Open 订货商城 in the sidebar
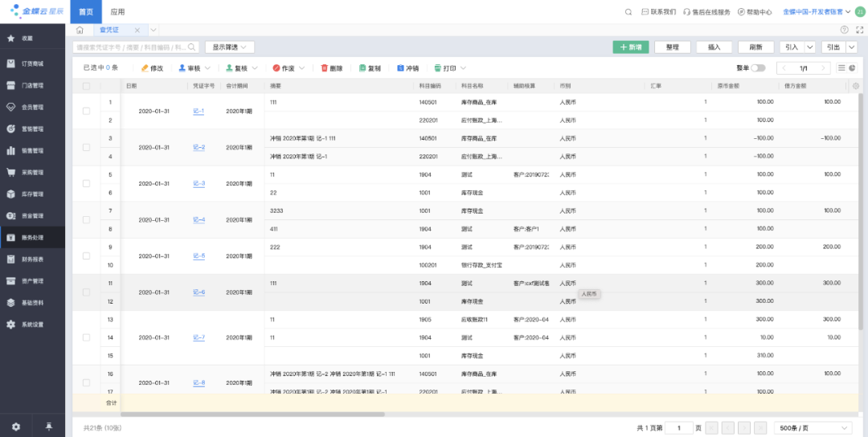 coord(32,63)
